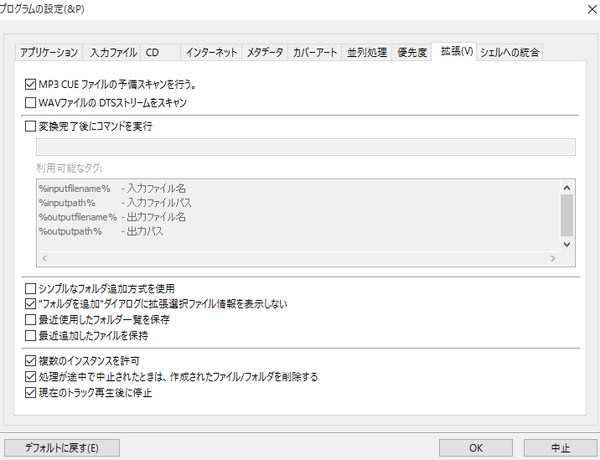Click the tag list vertical scrollbar thumb
Viewport: 600px width, 460px height.
coord(567,215)
